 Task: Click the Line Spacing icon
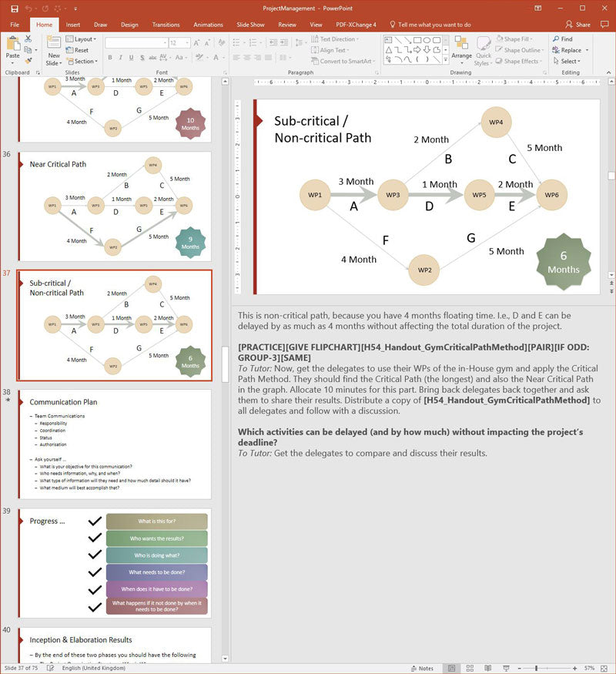(300, 42)
